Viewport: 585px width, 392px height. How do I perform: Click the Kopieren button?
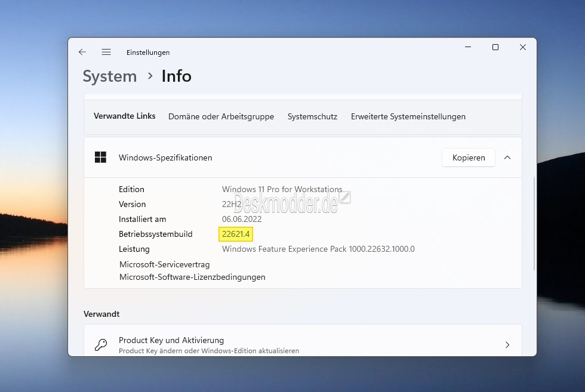point(469,158)
